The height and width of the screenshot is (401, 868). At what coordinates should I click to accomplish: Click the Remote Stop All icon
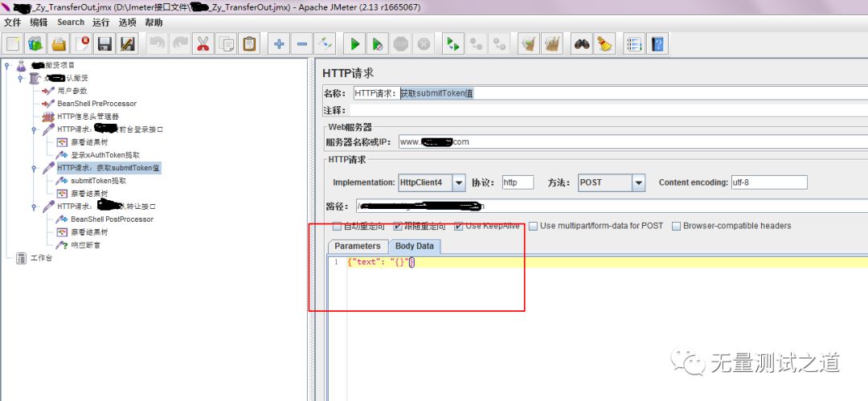click(x=477, y=43)
